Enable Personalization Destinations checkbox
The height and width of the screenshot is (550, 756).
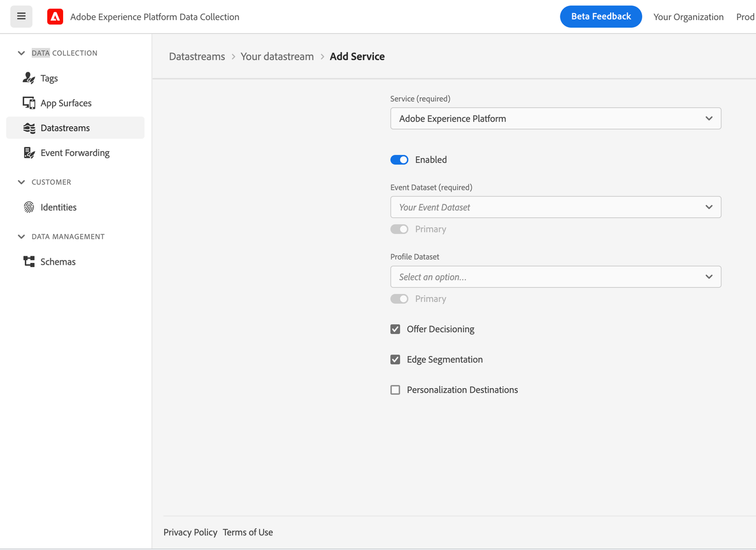click(x=395, y=390)
